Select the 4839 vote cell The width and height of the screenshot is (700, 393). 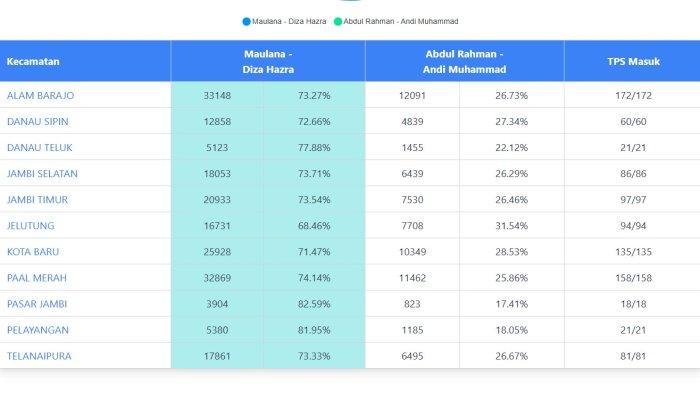point(412,121)
